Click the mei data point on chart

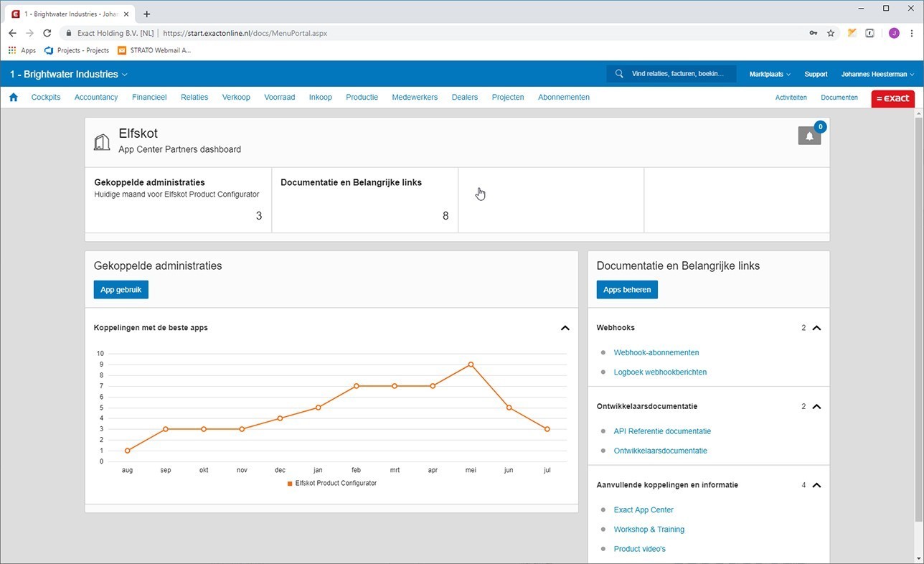click(x=471, y=365)
